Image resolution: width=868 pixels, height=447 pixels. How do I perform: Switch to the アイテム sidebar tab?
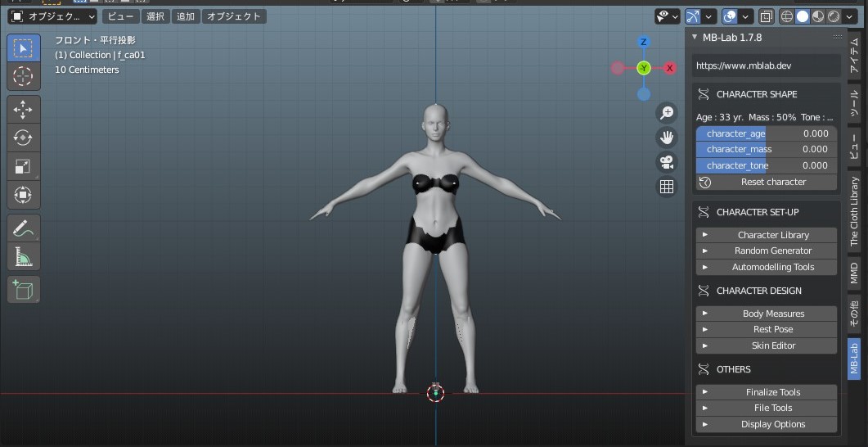[x=855, y=54]
